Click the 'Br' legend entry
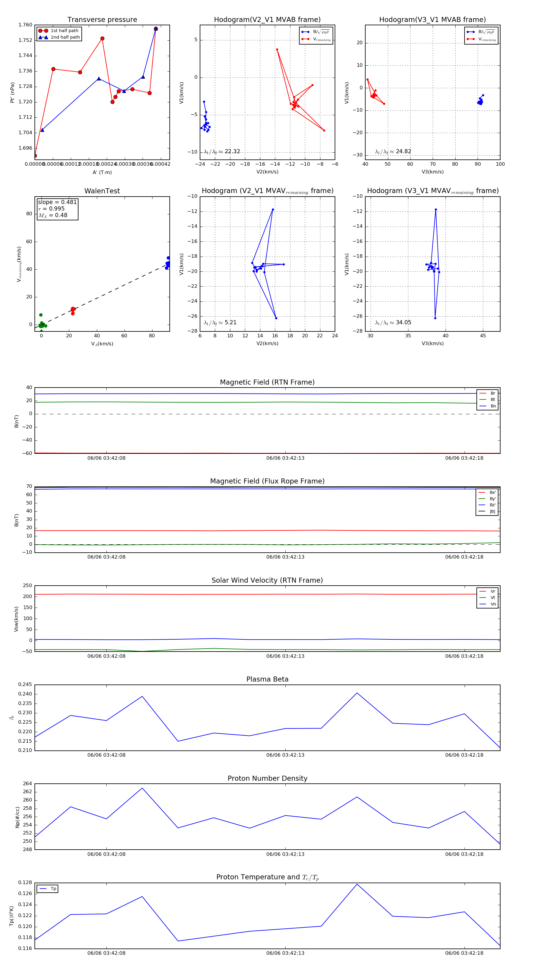The height and width of the screenshot is (980, 535). click(x=487, y=393)
